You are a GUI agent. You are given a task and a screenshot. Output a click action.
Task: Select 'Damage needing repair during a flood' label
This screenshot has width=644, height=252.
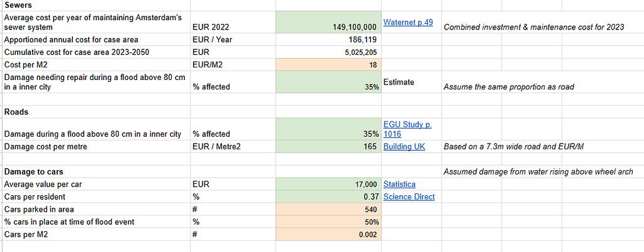tap(96, 82)
